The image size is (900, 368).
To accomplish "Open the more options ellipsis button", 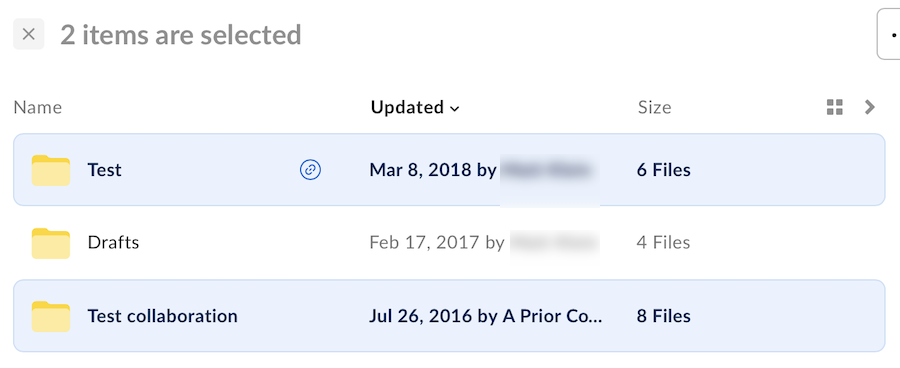I will click(890, 34).
